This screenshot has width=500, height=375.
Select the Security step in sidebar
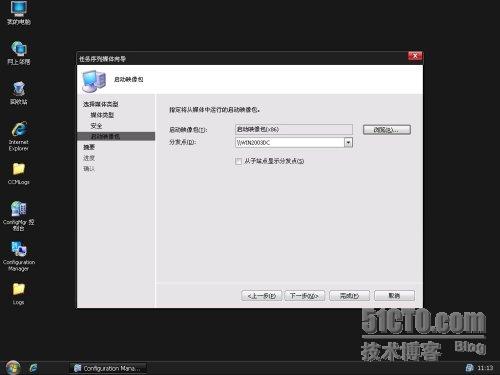pos(96,126)
